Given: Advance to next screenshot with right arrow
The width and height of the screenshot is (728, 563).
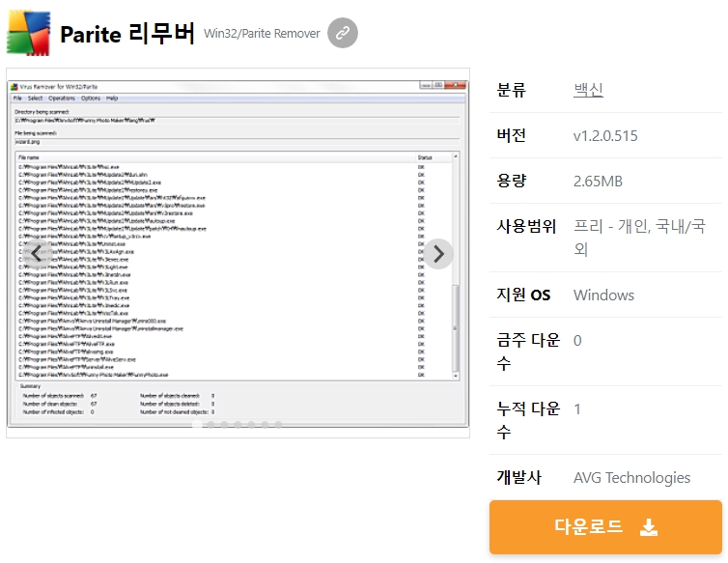Looking at the screenshot, I should tap(438, 254).
